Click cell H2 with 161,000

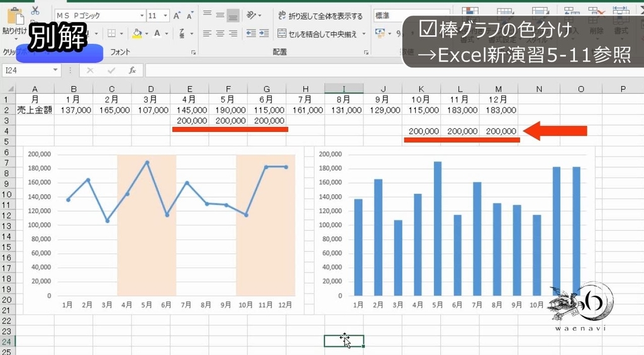(306, 110)
